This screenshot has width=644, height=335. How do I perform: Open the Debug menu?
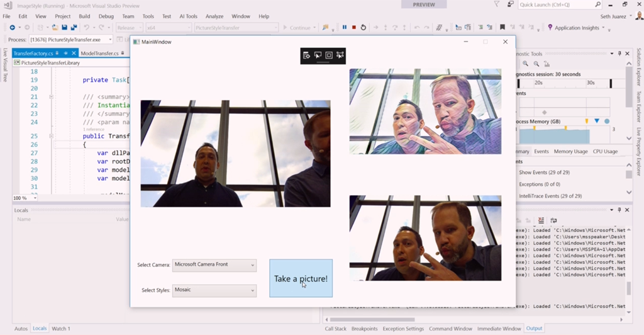click(106, 16)
